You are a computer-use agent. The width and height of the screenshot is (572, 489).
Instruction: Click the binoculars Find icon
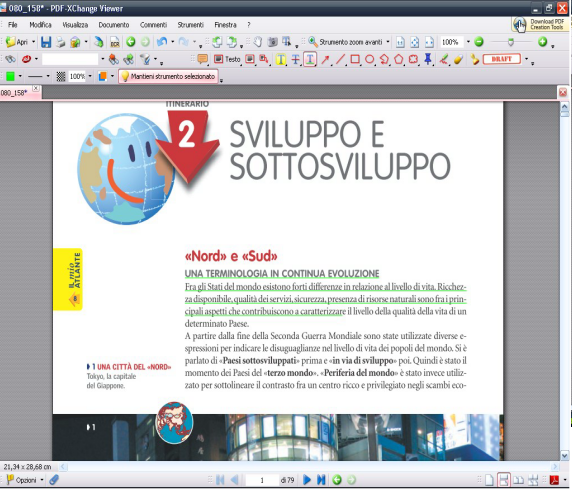click(x=10, y=59)
